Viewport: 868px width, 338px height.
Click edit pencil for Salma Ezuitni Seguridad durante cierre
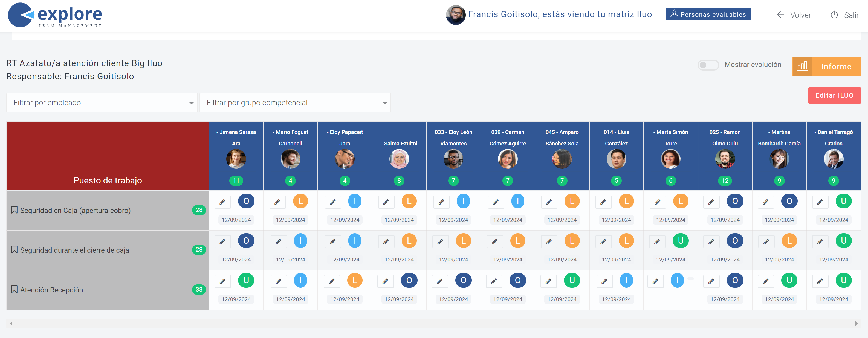pyautogui.click(x=386, y=242)
